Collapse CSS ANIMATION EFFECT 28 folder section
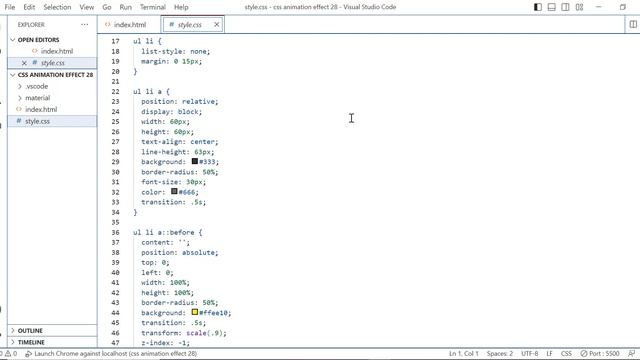The height and width of the screenshot is (360, 640). click(x=13, y=75)
